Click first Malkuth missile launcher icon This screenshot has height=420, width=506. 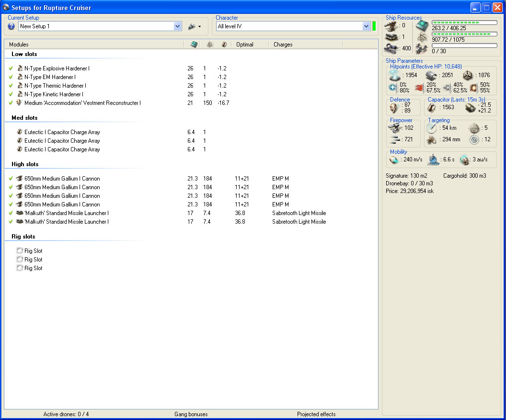click(x=20, y=213)
